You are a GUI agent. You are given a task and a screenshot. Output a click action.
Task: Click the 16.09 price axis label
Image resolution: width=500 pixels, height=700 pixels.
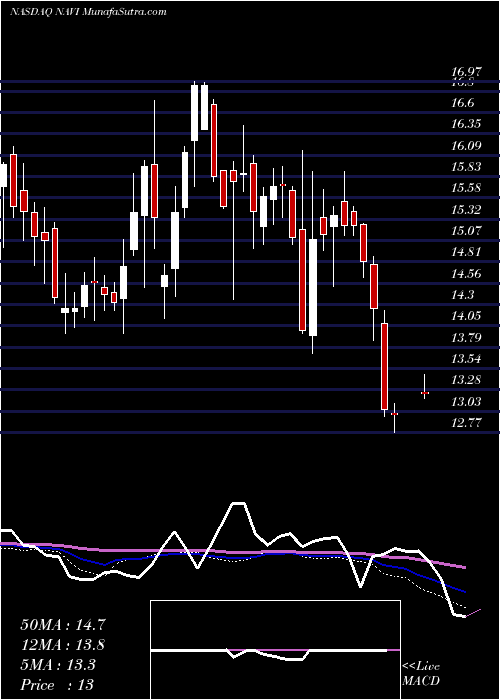(x=466, y=146)
